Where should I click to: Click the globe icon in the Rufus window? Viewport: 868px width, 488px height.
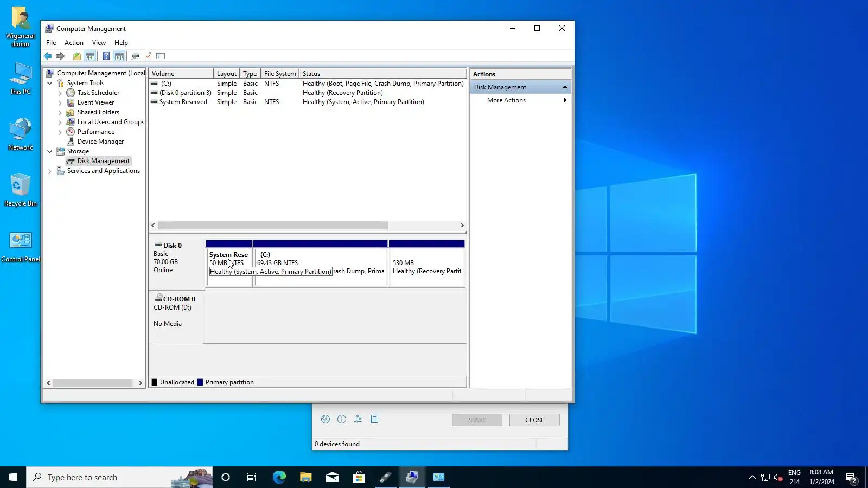pos(325,419)
